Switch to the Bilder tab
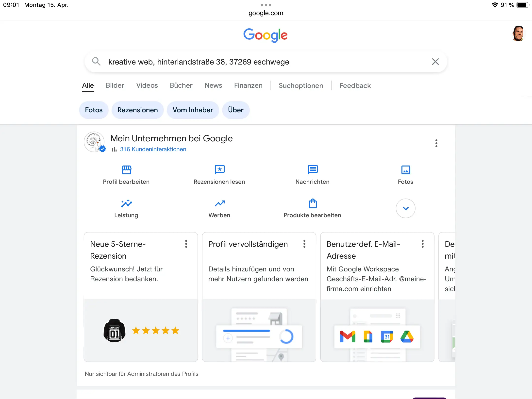The width and height of the screenshot is (532, 399). [115, 85]
